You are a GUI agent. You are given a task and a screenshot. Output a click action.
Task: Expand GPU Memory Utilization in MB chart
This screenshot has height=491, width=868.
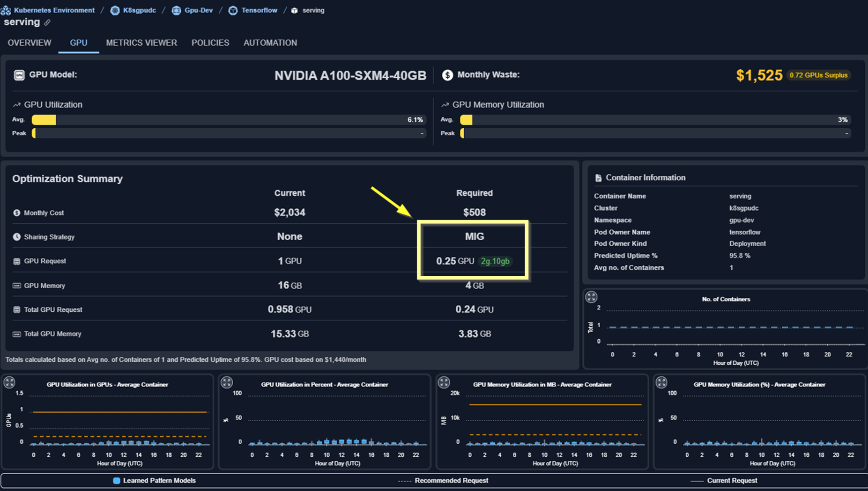[444, 382]
